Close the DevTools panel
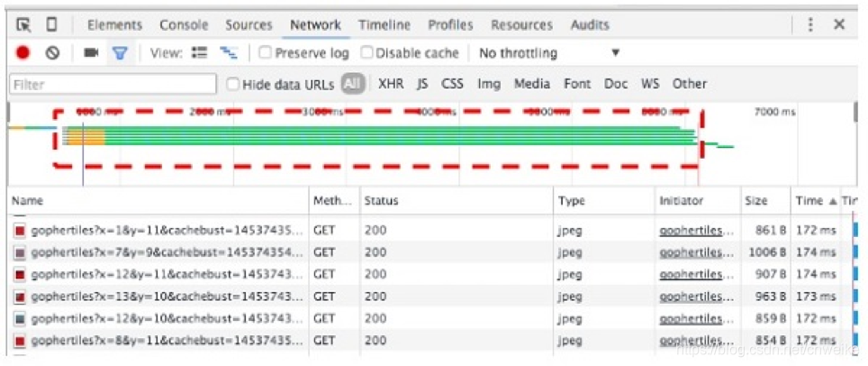This screenshot has width=868, height=366. 839,25
